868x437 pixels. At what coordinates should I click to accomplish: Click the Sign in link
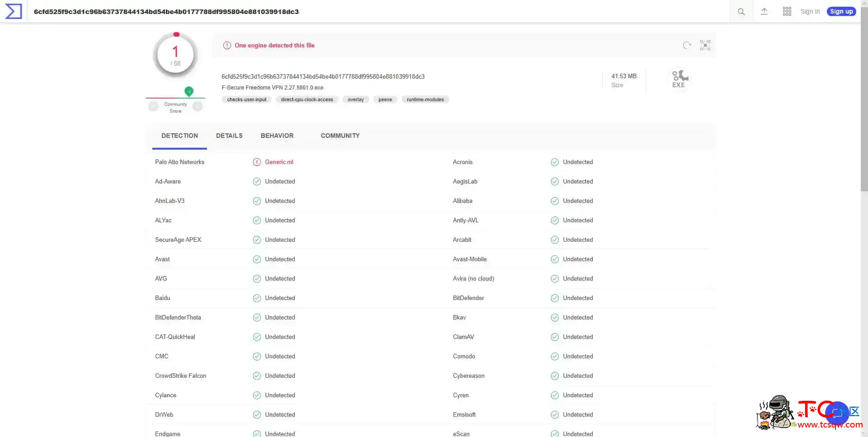[810, 11]
